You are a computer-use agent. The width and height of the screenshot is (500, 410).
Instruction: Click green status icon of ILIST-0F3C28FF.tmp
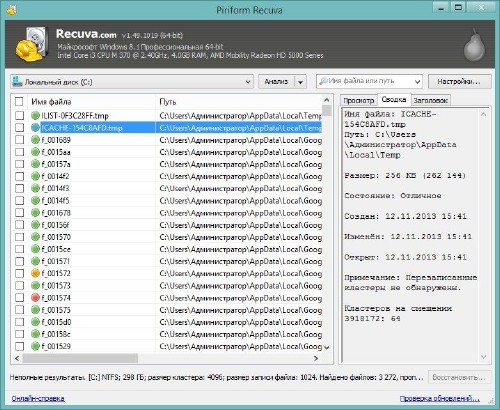(35, 116)
